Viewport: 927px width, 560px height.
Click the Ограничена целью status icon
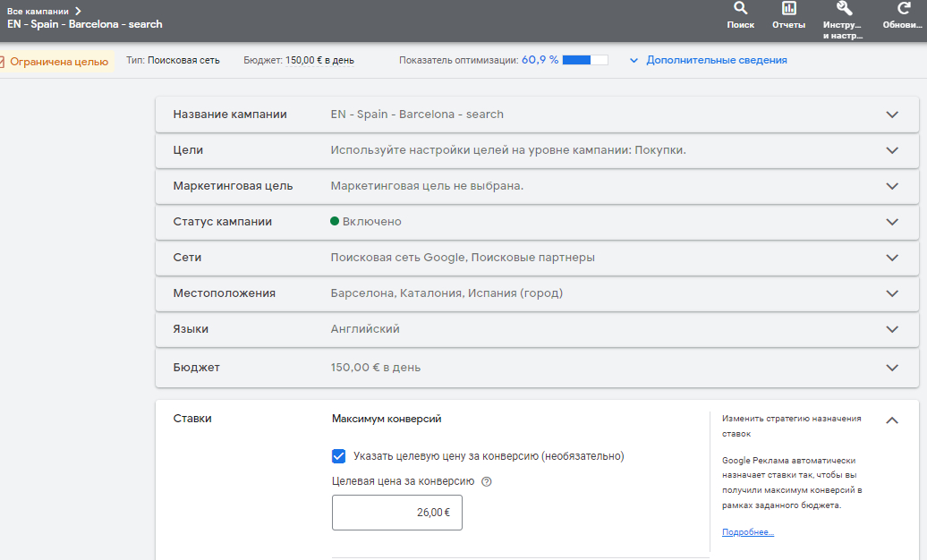2,62
